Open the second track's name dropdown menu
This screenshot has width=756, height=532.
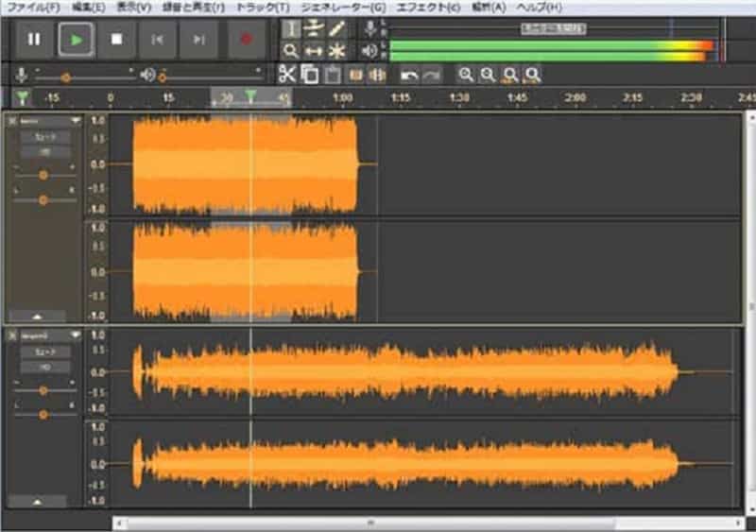tap(75, 335)
